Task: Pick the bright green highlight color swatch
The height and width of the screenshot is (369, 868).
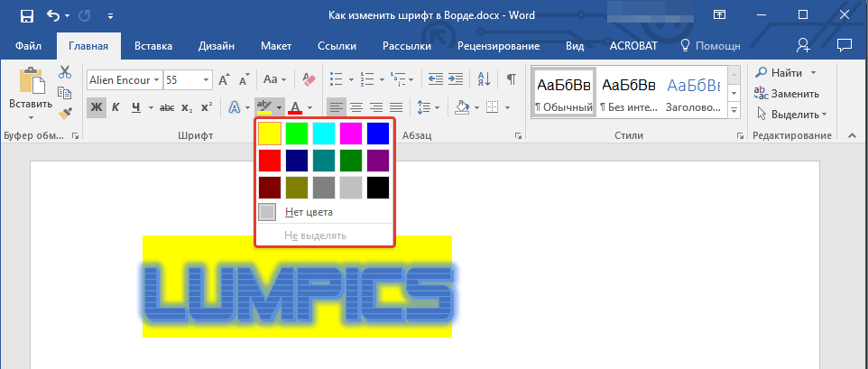Action: (x=297, y=133)
